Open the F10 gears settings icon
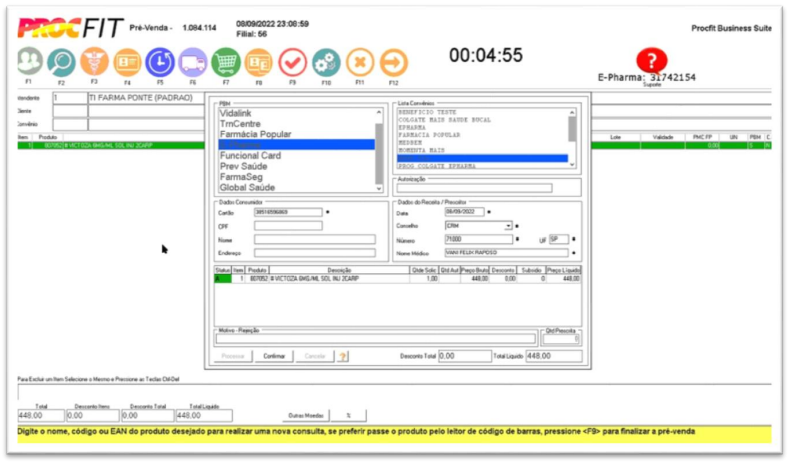 point(326,62)
